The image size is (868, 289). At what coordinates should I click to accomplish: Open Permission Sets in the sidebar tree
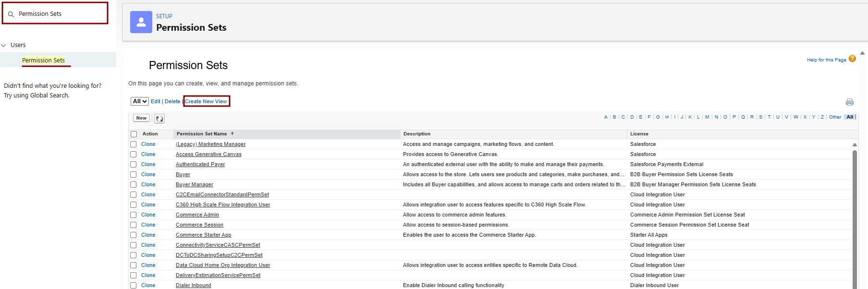[x=43, y=60]
